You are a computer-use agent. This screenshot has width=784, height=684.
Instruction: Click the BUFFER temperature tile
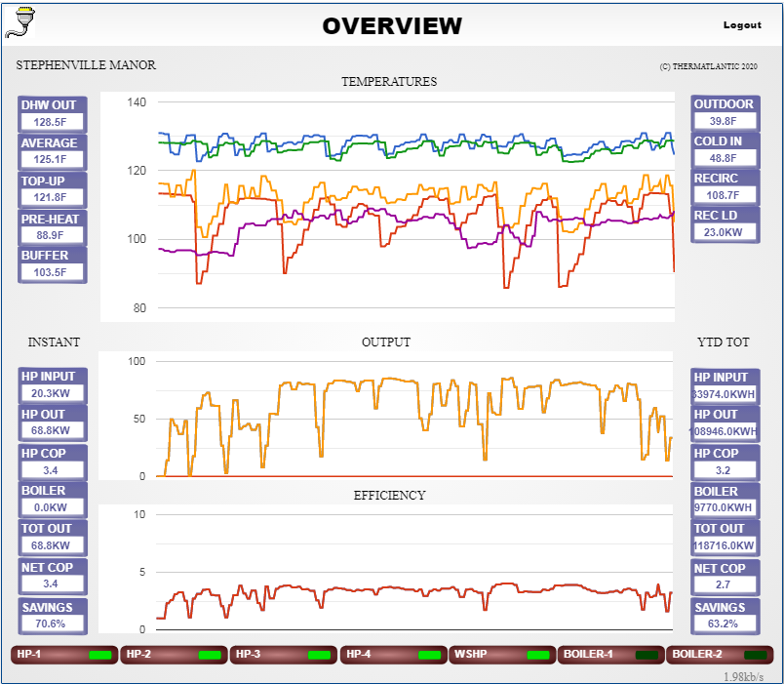click(53, 264)
